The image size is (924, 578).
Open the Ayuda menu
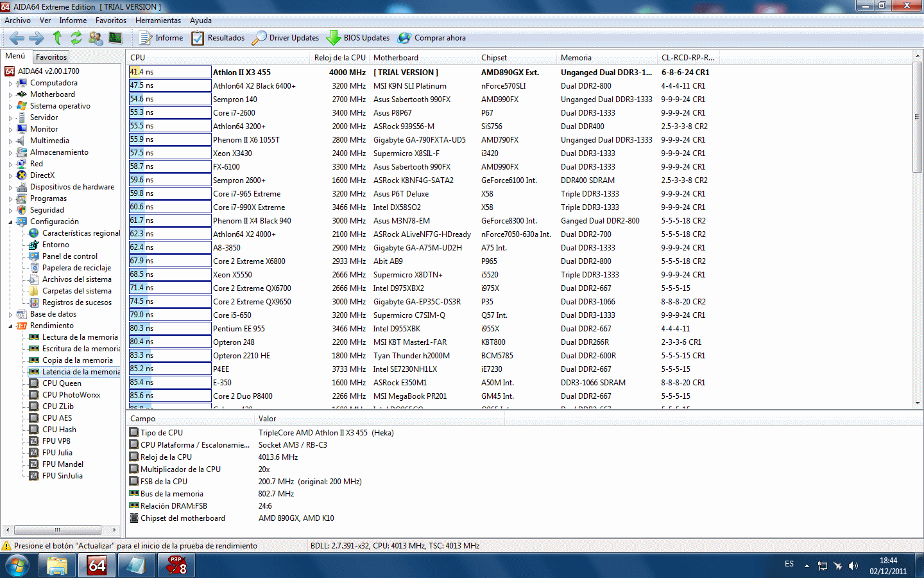(x=200, y=21)
